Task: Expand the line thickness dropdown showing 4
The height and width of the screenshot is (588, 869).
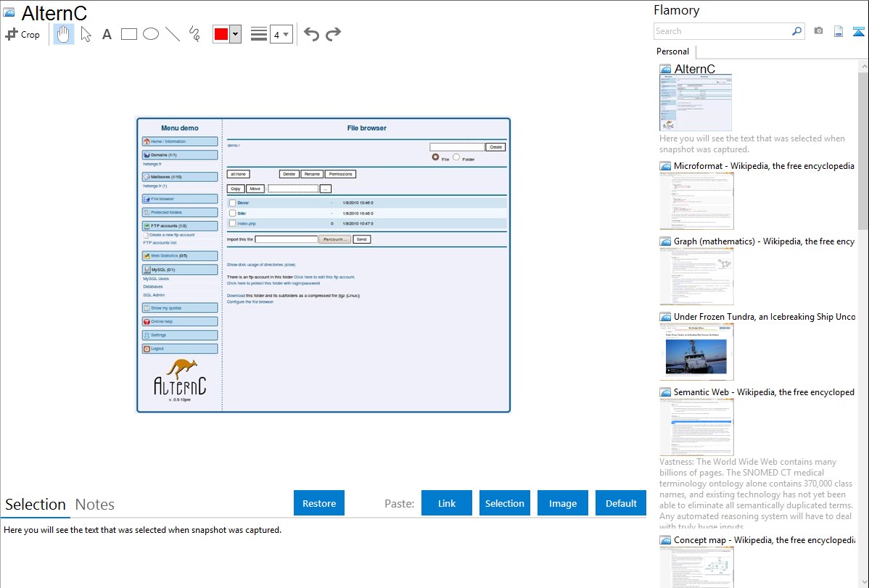Action: click(281, 34)
